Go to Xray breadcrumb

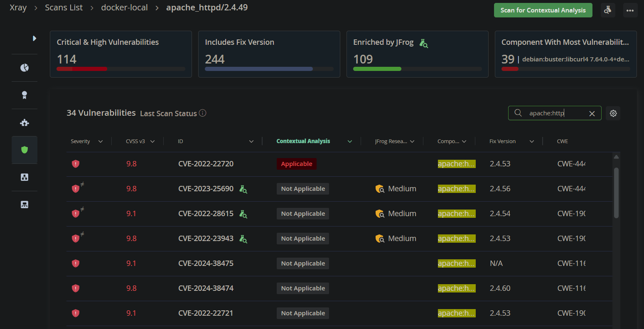coord(18,7)
